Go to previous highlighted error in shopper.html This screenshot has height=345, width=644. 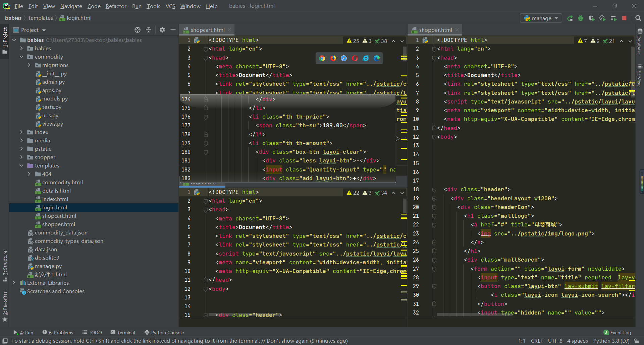click(622, 41)
